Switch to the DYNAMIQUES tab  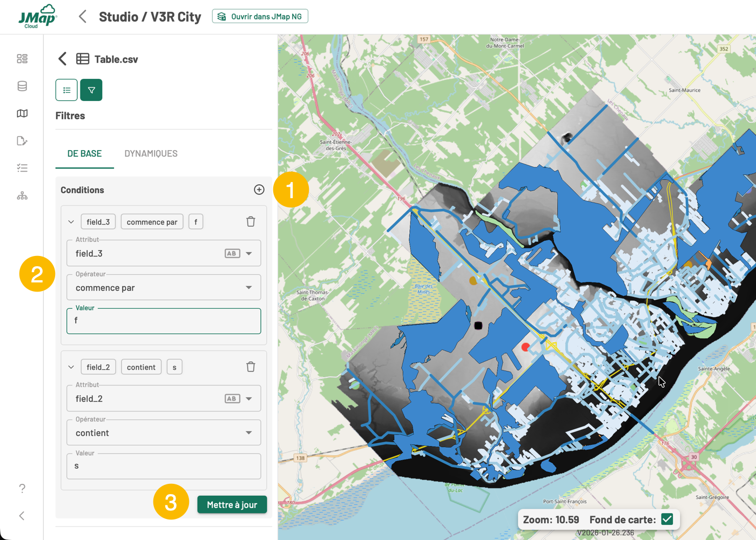tap(151, 154)
